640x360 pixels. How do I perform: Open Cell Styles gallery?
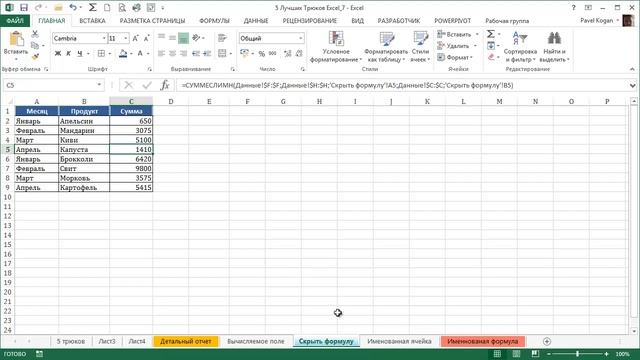click(420, 47)
